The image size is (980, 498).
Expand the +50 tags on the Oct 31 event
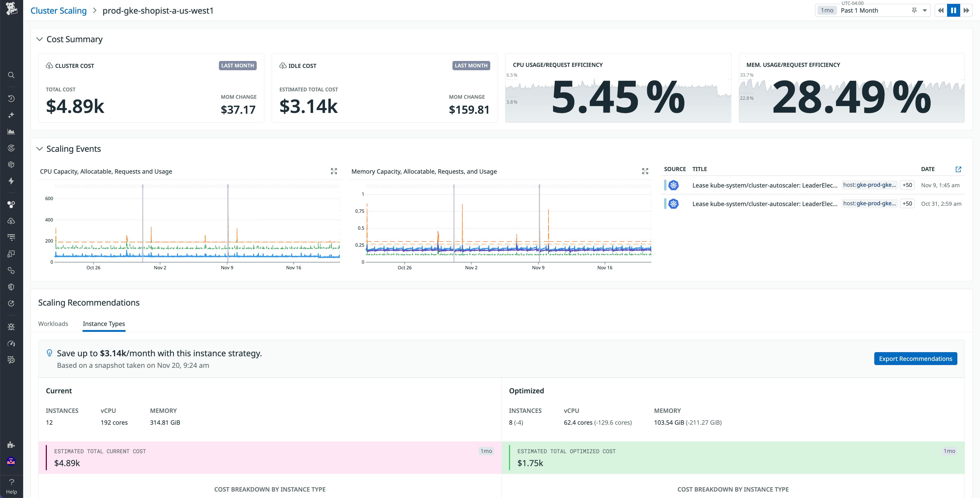tap(907, 203)
